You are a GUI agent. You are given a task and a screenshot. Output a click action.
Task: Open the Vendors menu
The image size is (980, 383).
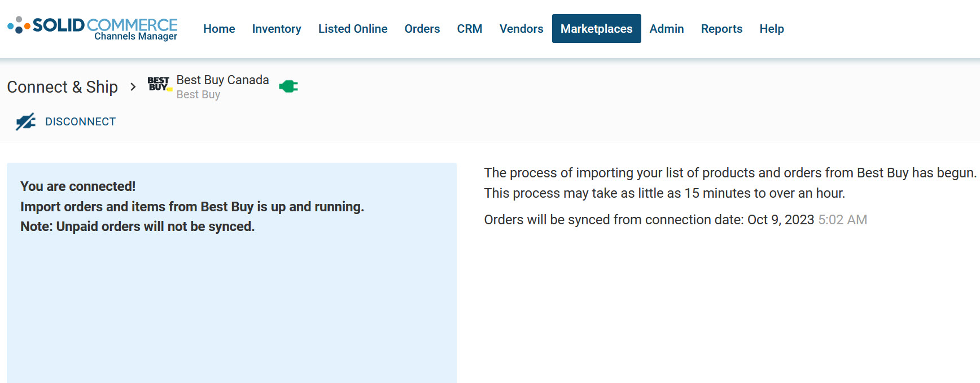521,29
